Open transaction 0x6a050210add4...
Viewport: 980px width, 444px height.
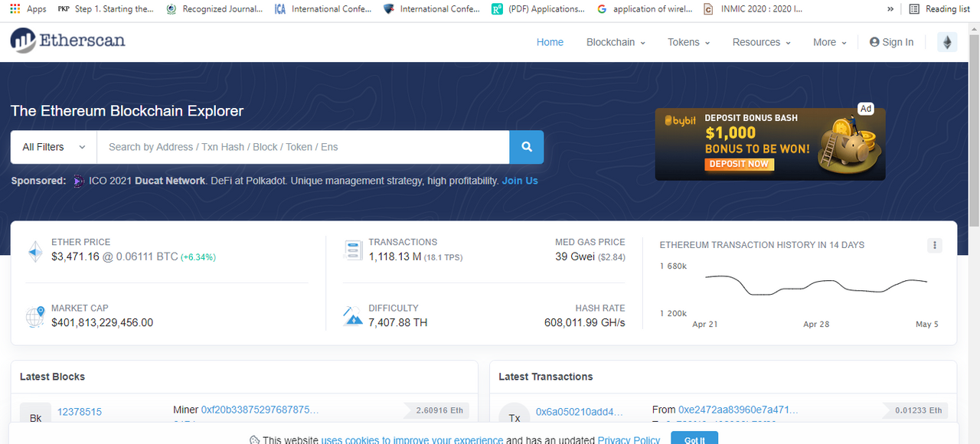580,412
